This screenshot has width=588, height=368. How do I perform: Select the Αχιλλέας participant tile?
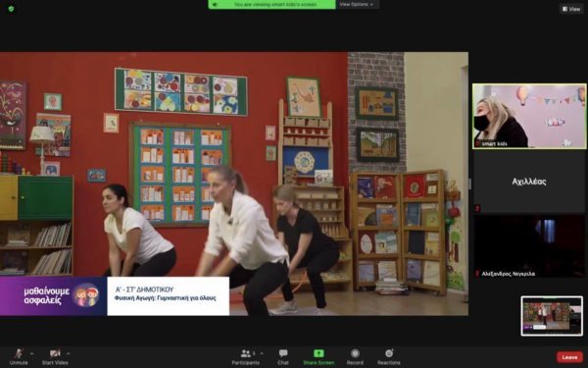click(529, 182)
